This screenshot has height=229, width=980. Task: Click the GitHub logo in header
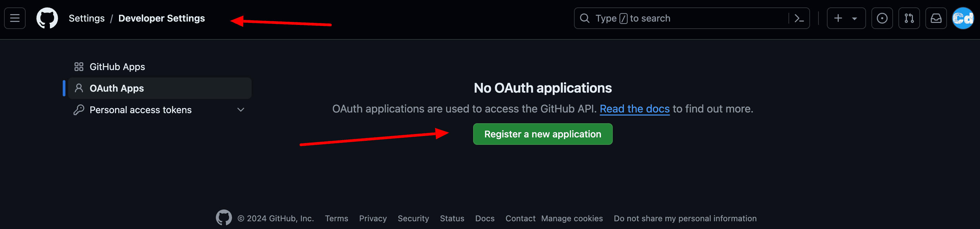pos(47,18)
